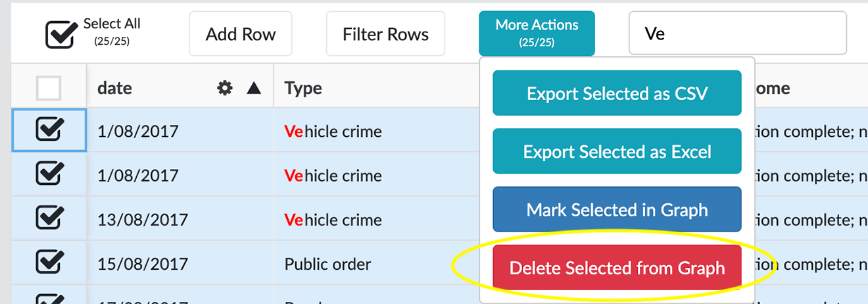Click the search field containing "Ve"

click(x=736, y=33)
